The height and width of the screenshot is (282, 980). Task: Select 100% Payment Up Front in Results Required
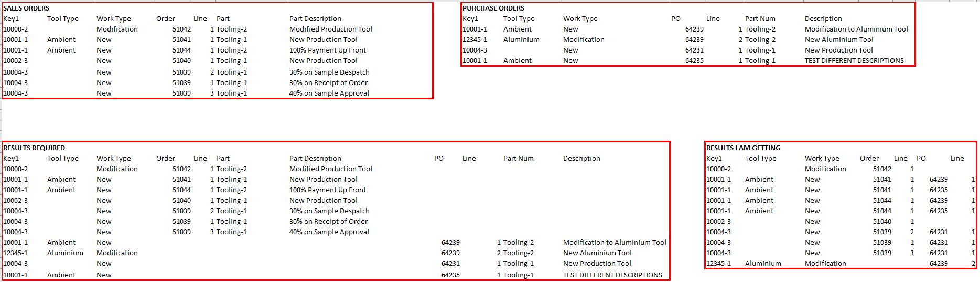point(328,190)
